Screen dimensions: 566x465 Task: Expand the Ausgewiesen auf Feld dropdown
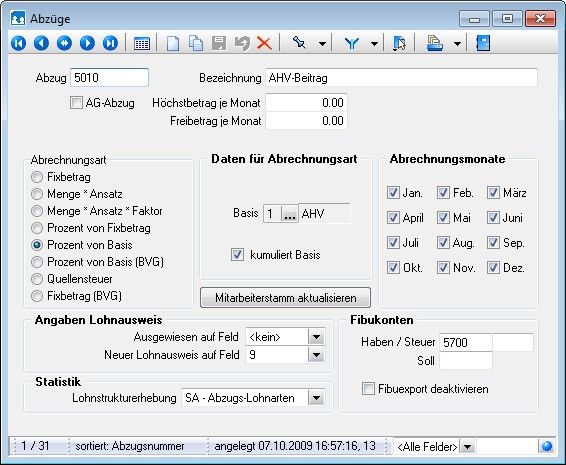pos(317,337)
